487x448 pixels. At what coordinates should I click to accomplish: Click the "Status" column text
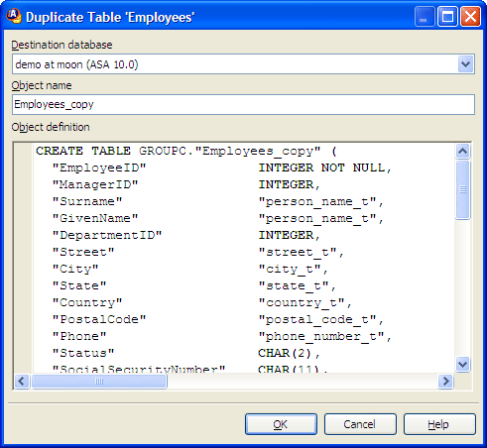pyautogui.click(x=83, y=353)
